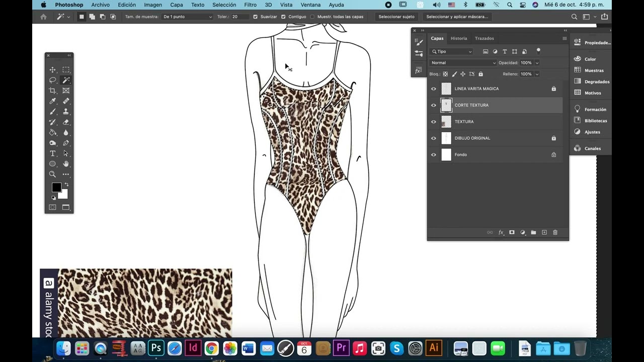Select the Crop tool
The width and height of the screenshot is (644, 362).
(52, 91)
